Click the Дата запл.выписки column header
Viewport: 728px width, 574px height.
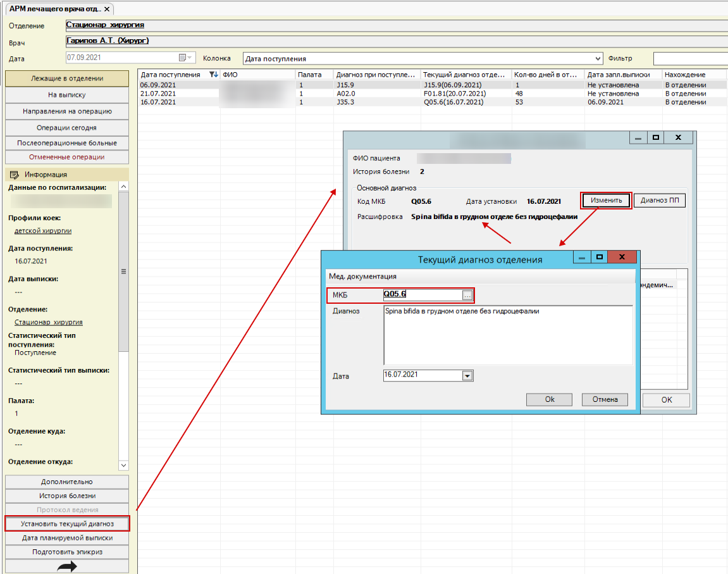point(624,74)
